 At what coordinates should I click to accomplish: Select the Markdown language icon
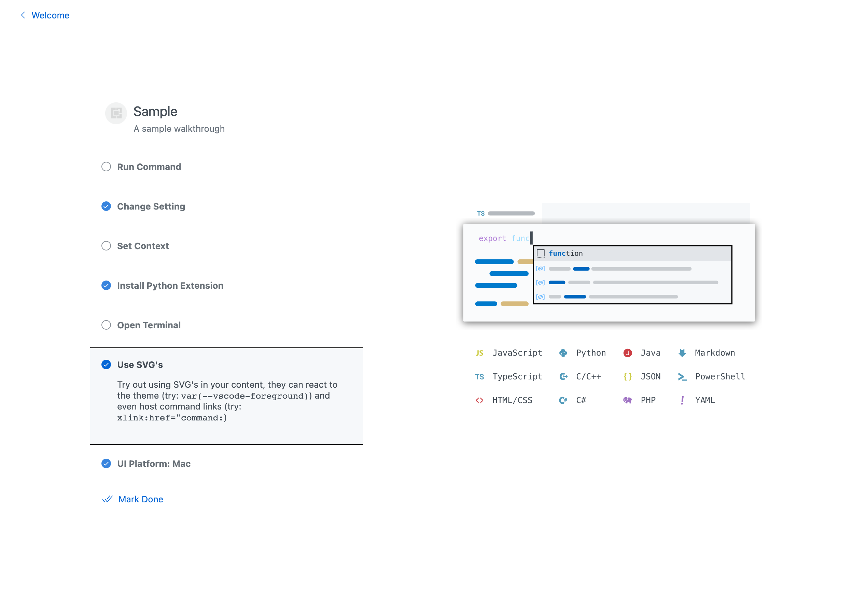pos(682,353)
